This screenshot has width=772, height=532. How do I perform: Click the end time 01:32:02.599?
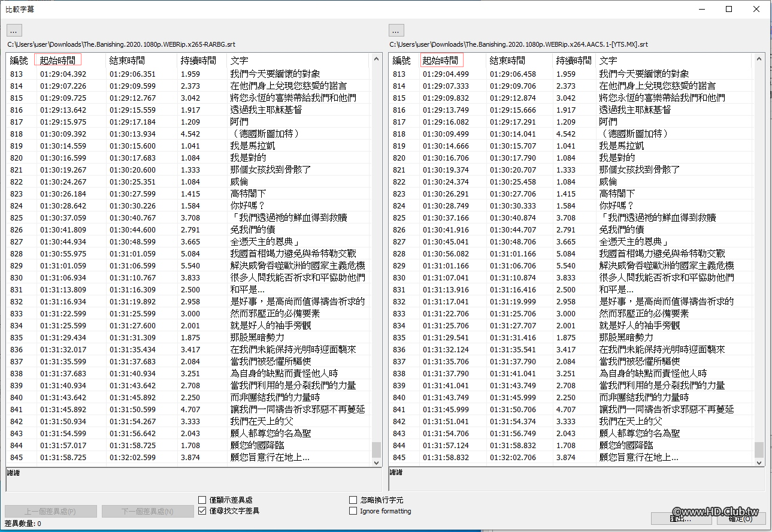pyautogui.click(x=132, y=458)
